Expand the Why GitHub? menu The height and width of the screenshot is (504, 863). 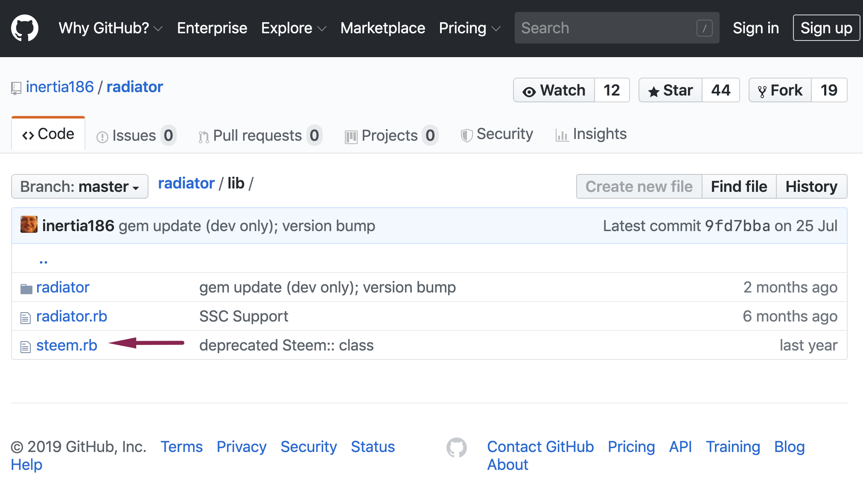pos(111,28)
